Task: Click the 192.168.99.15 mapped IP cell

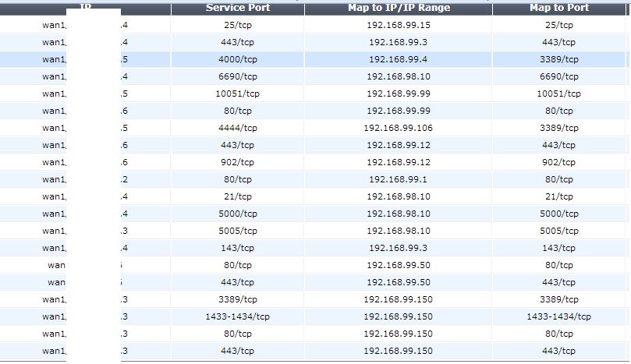Action: (398, 25)
